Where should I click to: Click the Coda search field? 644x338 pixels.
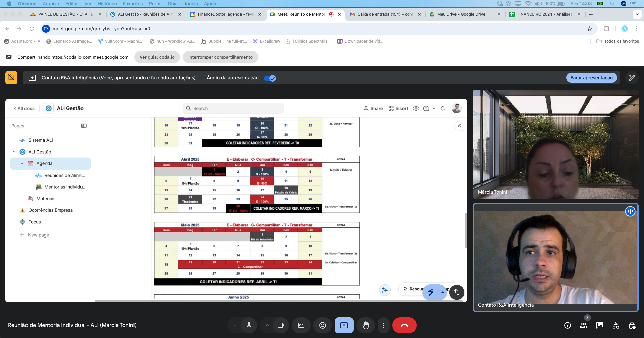click(x=233, y=108)
